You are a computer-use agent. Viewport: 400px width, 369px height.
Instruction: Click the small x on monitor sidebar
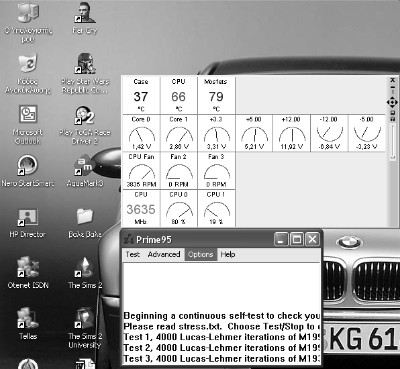point(392,80)
